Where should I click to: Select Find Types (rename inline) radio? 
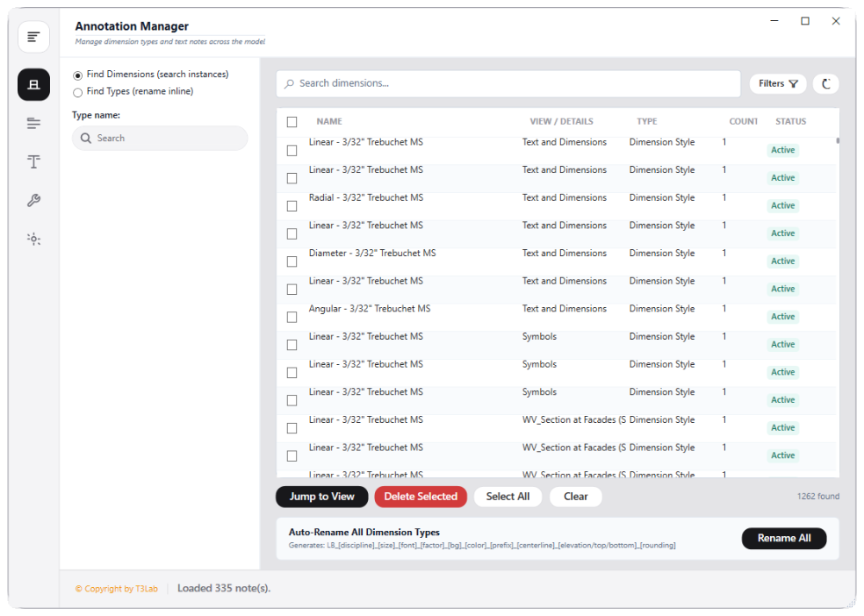point(77,92)
